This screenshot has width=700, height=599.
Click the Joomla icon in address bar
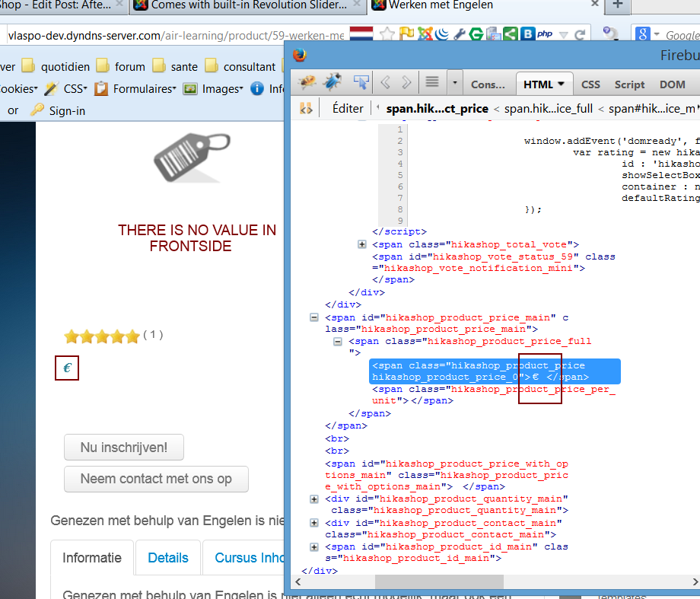pyautogui.click(x=425, y=34)
